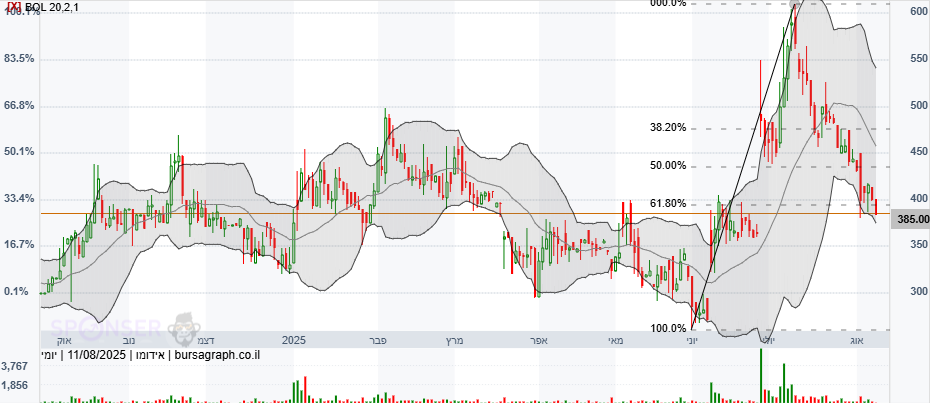The image size is (930, 403).
Task: Click the BOL 20,2,1 indicator label
Action: tap(52, 7)
